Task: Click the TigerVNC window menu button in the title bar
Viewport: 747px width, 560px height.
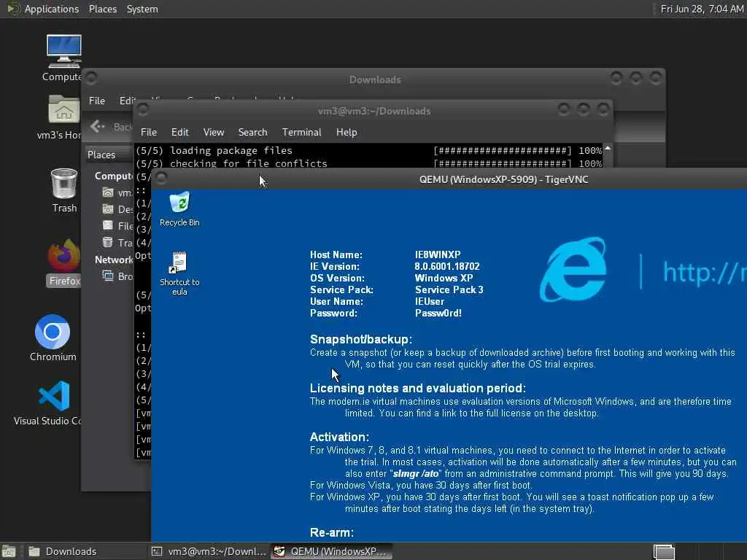Action: point(161,178)
